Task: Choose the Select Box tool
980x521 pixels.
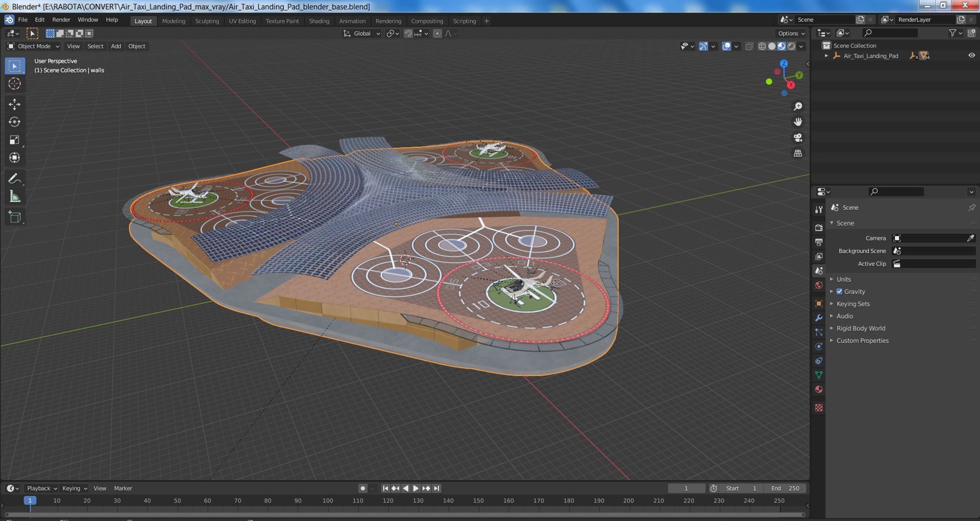Action: [x=14, y=66]
